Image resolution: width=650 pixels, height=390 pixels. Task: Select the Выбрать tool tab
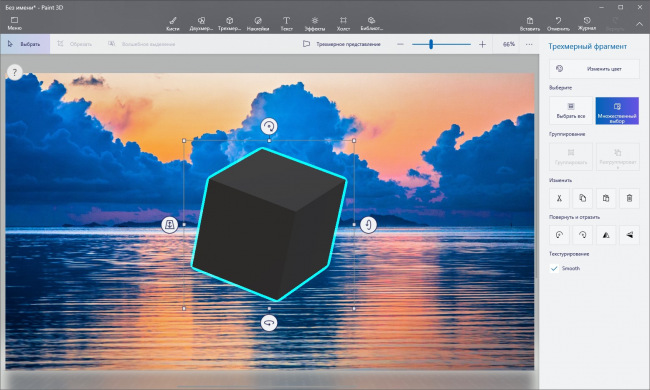pos(25,44)
